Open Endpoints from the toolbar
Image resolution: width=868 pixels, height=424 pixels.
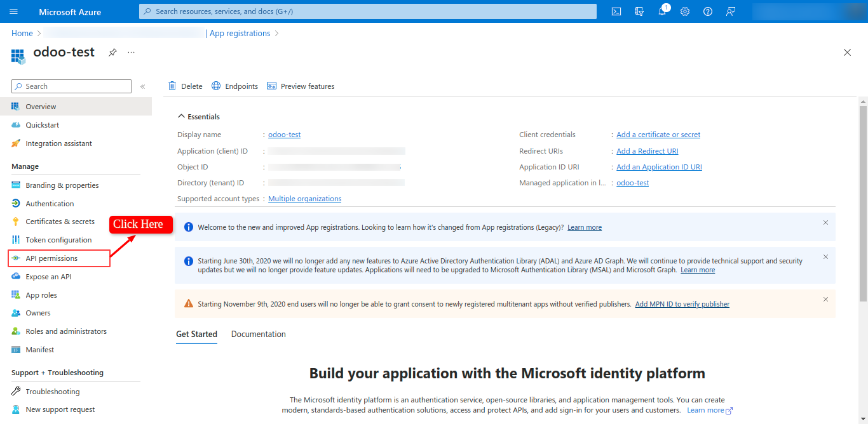pos(234,86)
